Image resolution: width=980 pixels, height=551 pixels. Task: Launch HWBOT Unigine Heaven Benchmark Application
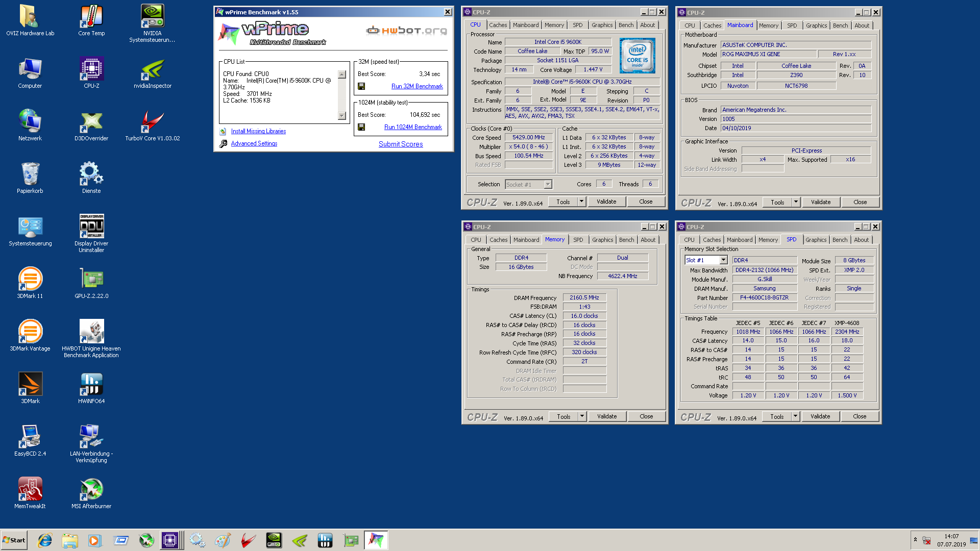pos(91,339)
